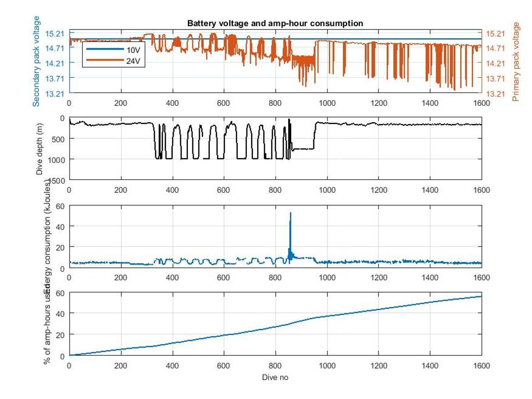Viewport: 532px width, 399px height.
Task: Click the title "Battery voltage and amp-hour consumption"
Action: click(x=275, y=23)
